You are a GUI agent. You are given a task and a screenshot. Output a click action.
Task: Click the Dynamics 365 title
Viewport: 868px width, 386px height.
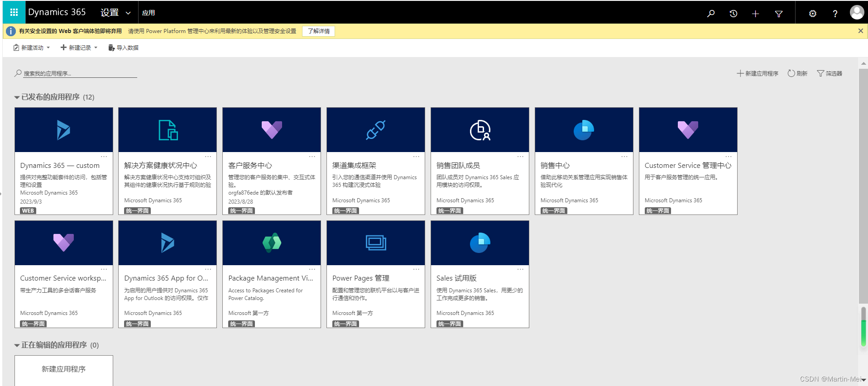(57, 12)
